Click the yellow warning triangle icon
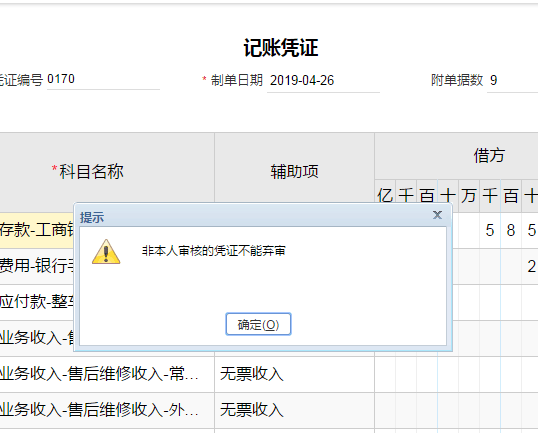 (x=106, y=252)
